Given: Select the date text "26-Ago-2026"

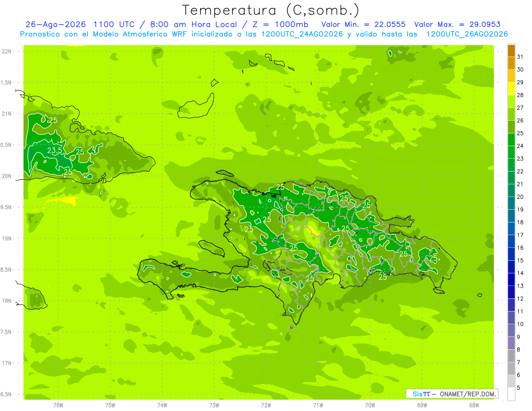Looking at the screenshot, I should point(56,24).
